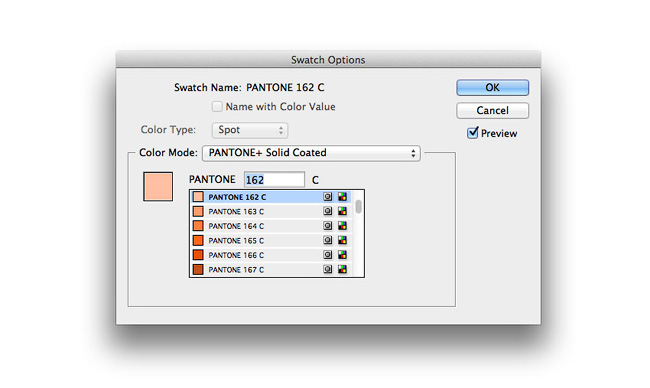
Task: Click the spot color icon for PANTONE 162 C
Action: point(327,197)
